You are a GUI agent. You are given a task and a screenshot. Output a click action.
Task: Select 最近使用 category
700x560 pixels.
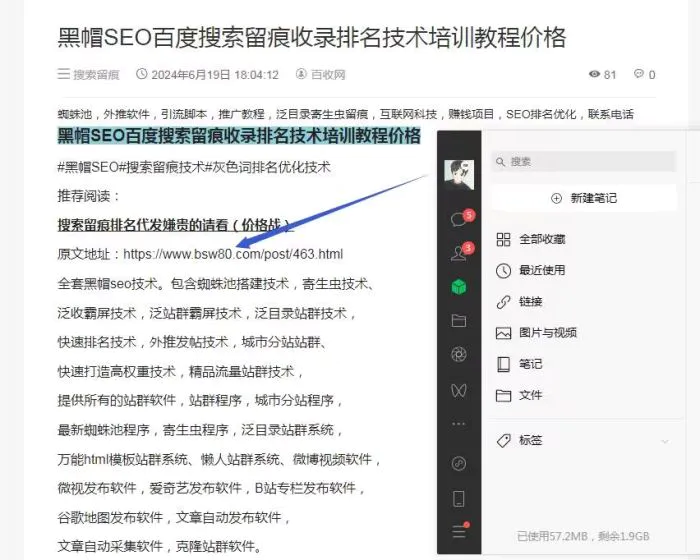click(x=531, y=271)
